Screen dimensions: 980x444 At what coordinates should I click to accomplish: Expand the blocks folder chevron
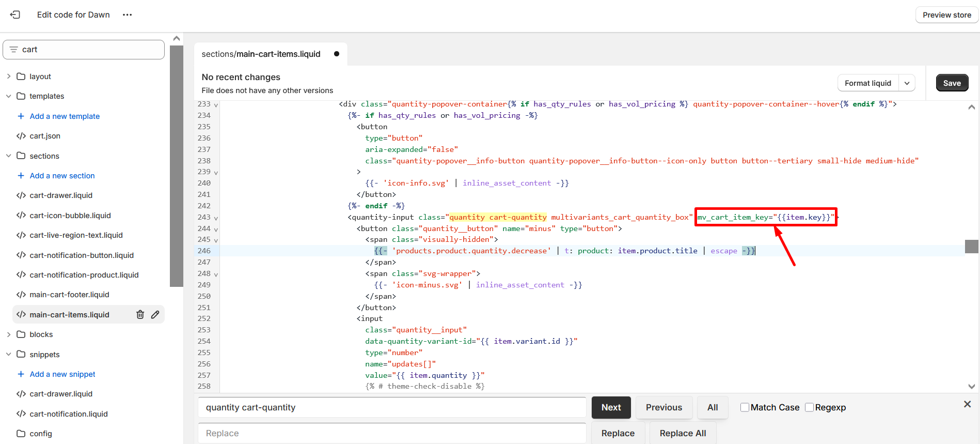click(8, 334)
